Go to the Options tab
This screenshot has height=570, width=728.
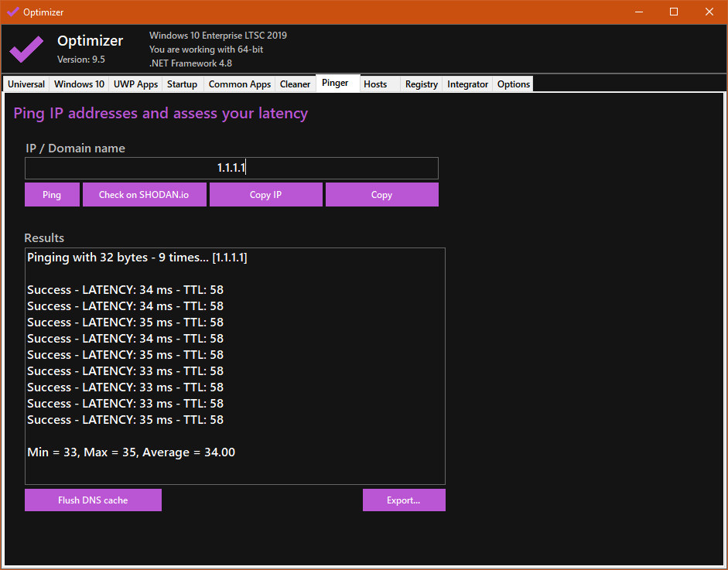[514, 84]
